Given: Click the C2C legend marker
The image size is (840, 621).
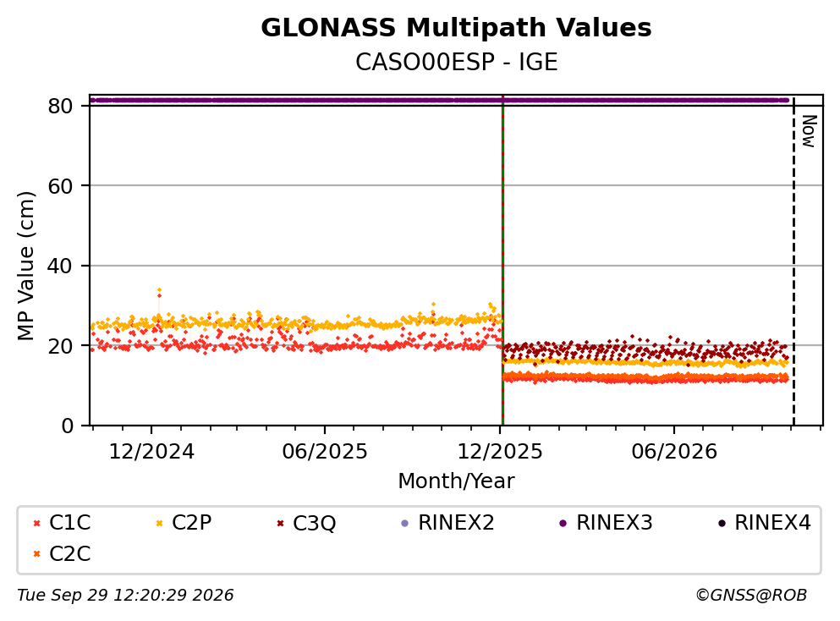Looking at the screenshot, I should [x=36, y=554].
